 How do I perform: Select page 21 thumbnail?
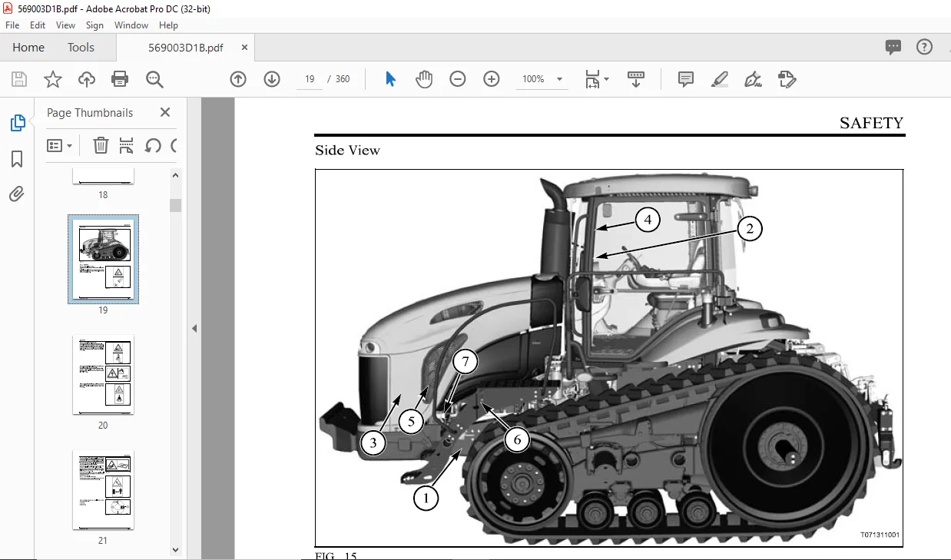point(103,489)
